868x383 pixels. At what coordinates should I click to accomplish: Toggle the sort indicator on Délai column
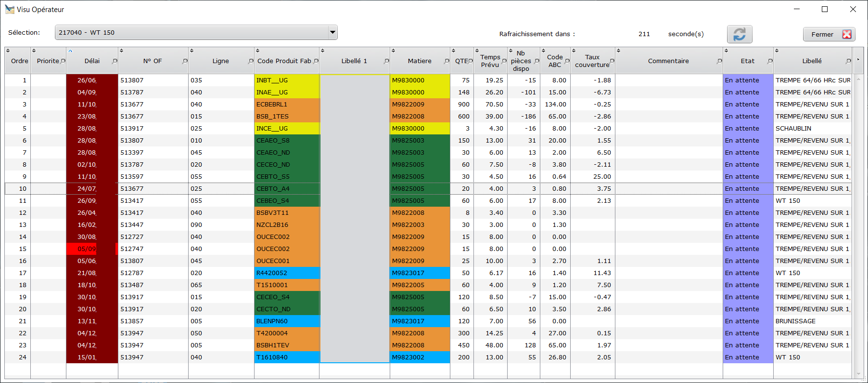[x=70, y=50]
